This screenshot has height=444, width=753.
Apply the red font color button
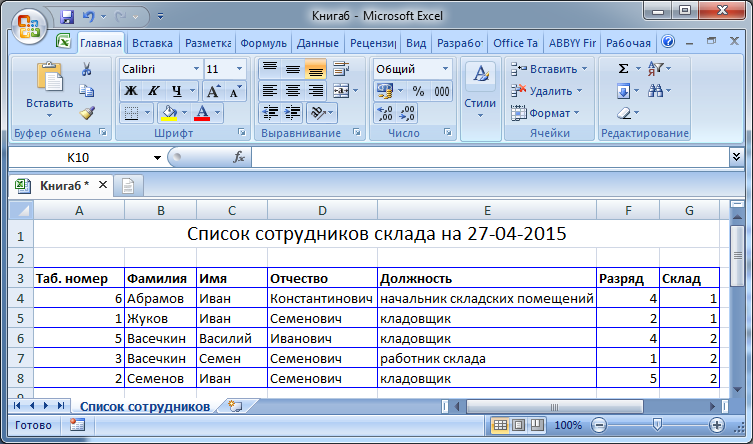202,113
